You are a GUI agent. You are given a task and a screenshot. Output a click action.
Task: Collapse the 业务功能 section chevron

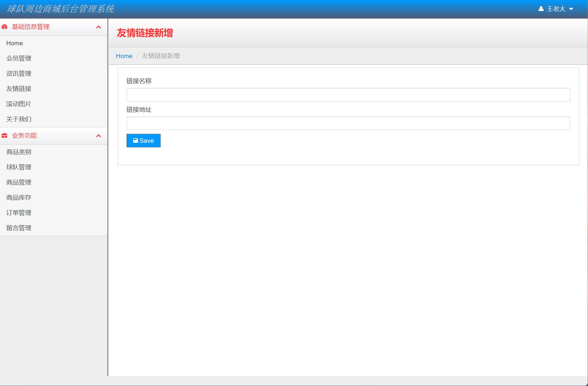99,136
